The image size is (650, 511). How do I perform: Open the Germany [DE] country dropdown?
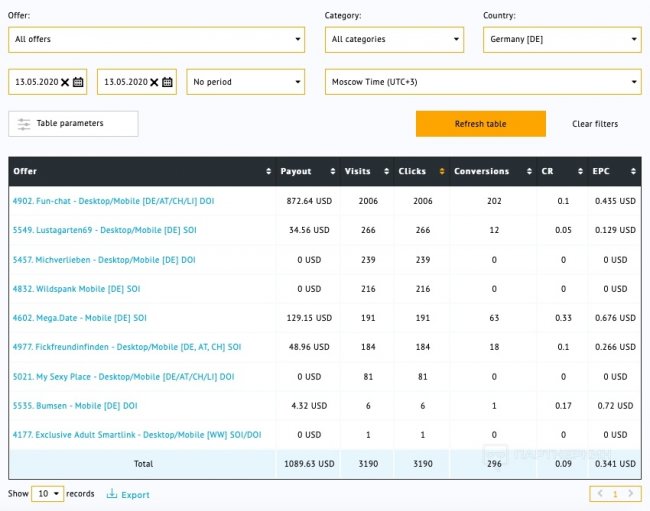(x=561, y=40)
